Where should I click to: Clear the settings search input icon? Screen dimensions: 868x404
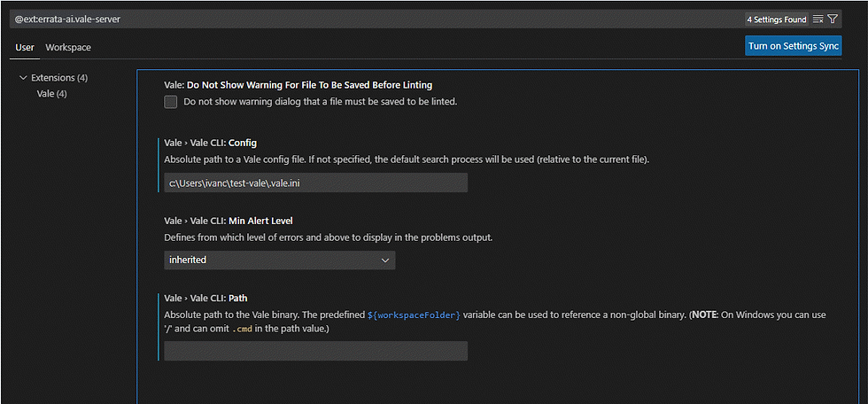[818, 19]
